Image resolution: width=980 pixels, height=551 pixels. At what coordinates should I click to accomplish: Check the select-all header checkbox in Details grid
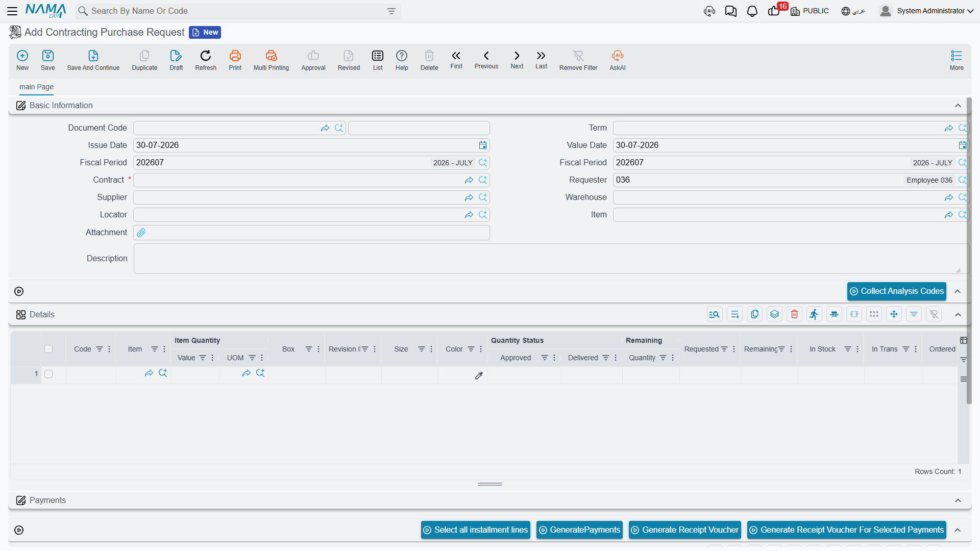point(48,349)
